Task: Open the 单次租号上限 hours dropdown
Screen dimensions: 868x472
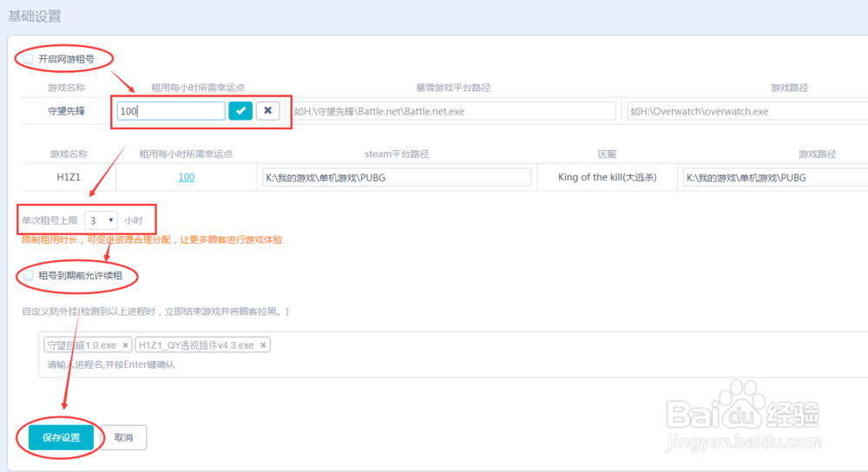Action: pos(101,220)
